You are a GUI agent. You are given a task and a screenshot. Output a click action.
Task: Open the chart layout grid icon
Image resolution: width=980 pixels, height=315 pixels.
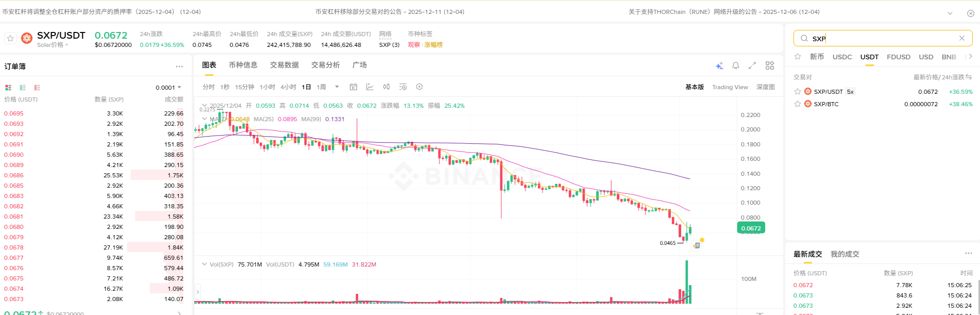coord(770,65)
